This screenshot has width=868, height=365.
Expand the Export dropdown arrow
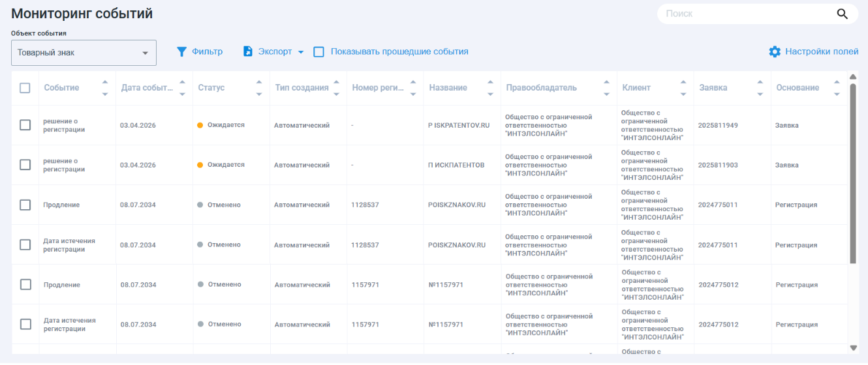tap(301, 52)
